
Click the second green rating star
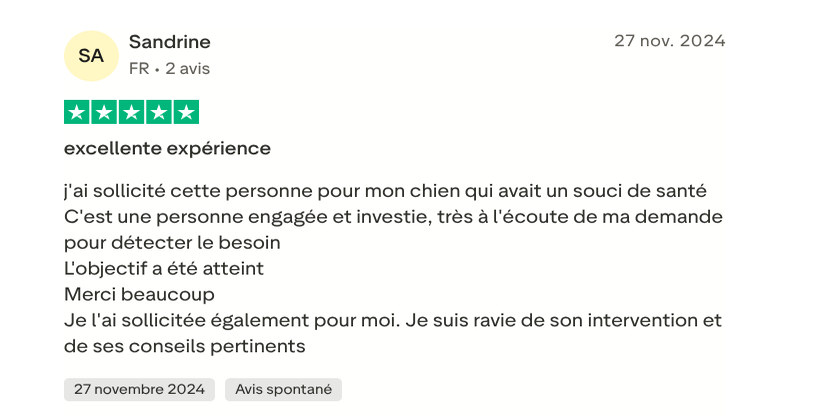point(104,112)
